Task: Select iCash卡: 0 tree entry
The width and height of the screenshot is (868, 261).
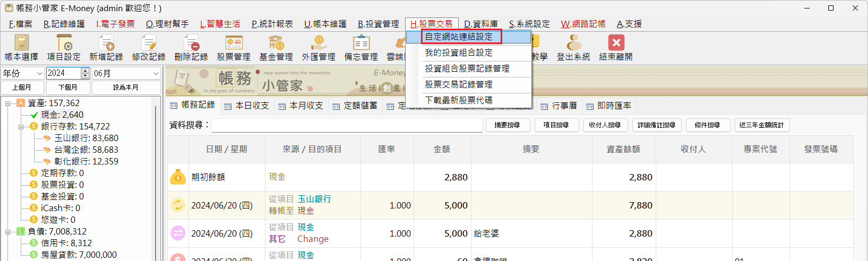Action: pos(60,208)
